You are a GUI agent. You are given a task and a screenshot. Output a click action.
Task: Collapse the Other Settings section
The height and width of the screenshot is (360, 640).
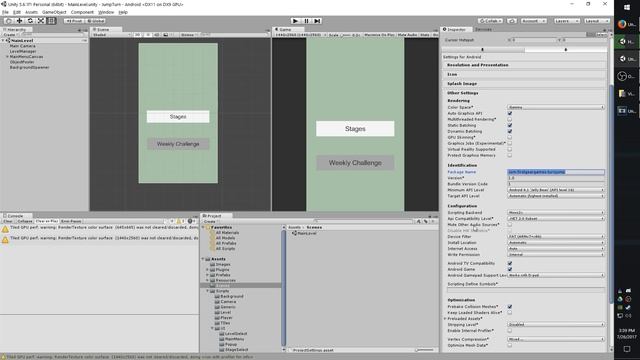pyautogui.click(x=524, y=93)
